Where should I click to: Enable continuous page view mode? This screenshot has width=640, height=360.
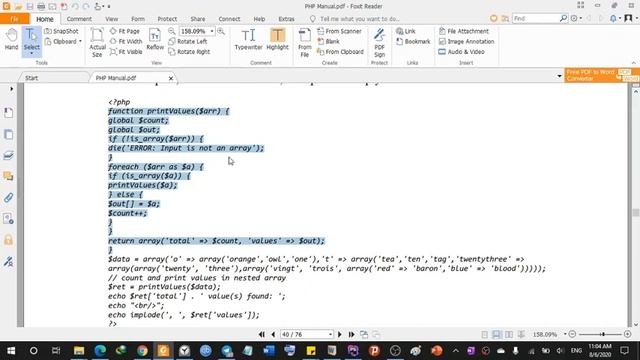click(496, 334)
